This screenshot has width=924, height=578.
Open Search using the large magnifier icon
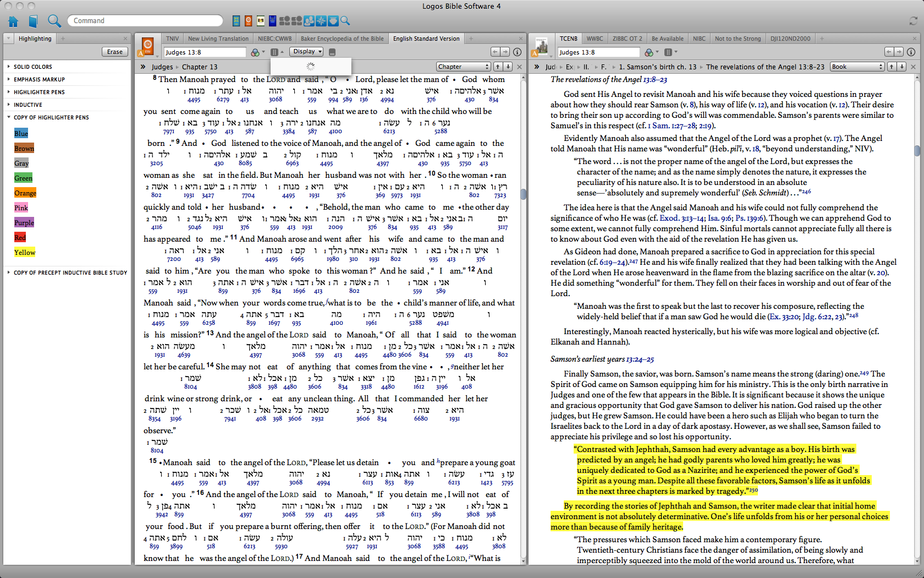click(x=54, y=21)
